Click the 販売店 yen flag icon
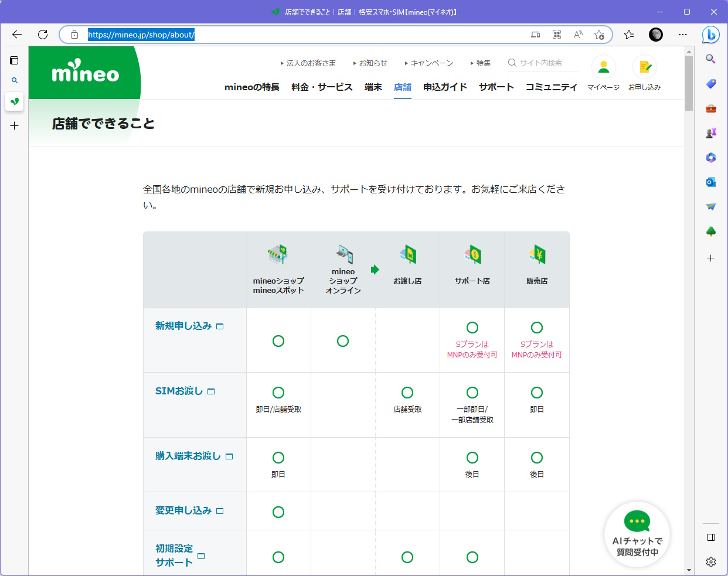The width and height of the screenshot is (728, 576). [537, 254]
